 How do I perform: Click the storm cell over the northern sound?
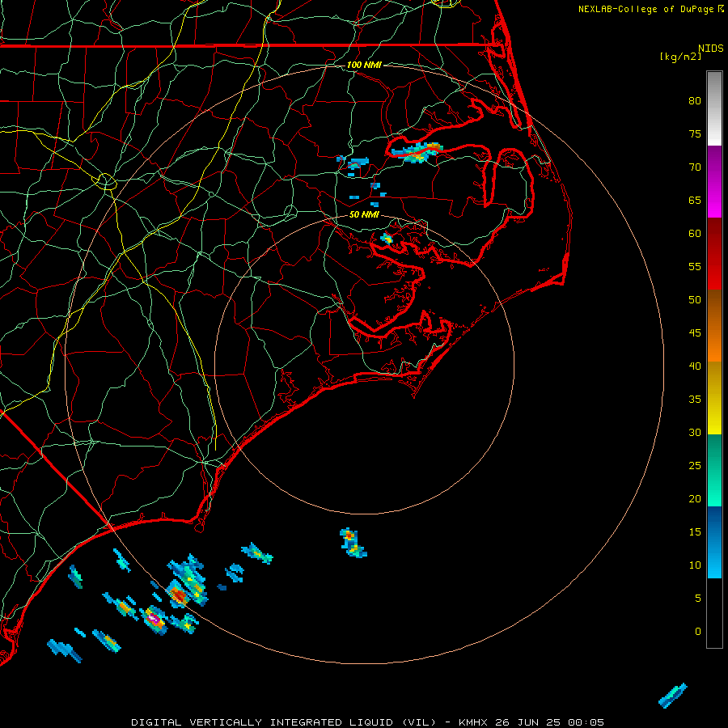coord(417,152)
